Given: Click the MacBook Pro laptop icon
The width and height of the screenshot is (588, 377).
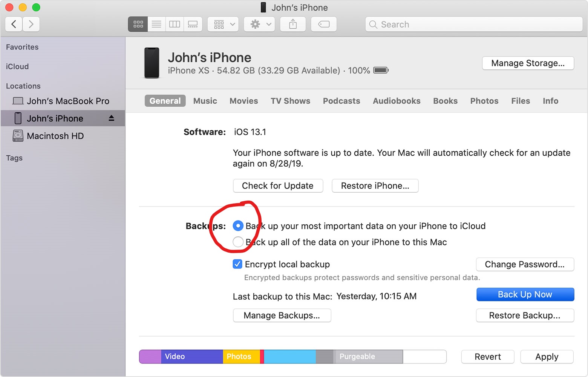Looking at the screenshot, I should [x=18, y=101].
